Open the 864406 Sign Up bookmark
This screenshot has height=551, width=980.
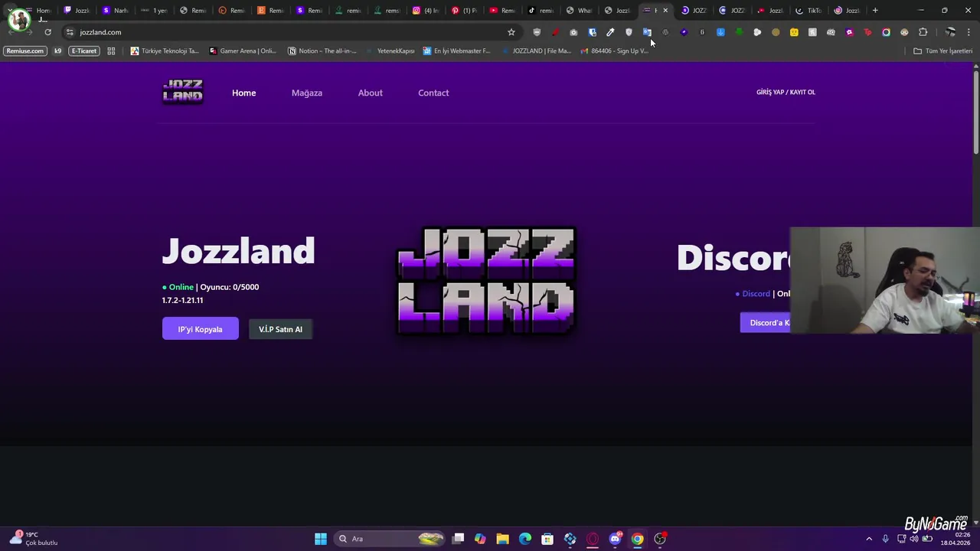point(615,51)
